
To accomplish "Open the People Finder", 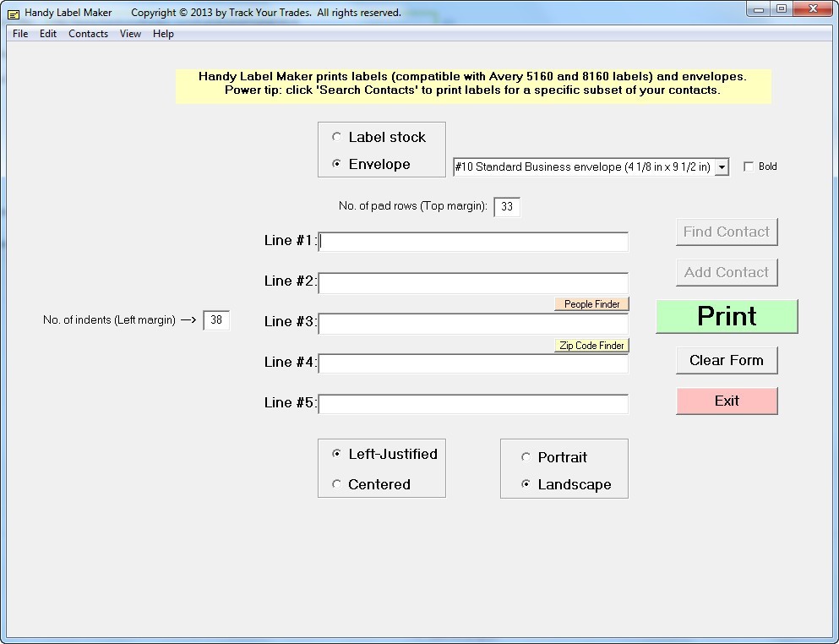I will tap(591, 303).
